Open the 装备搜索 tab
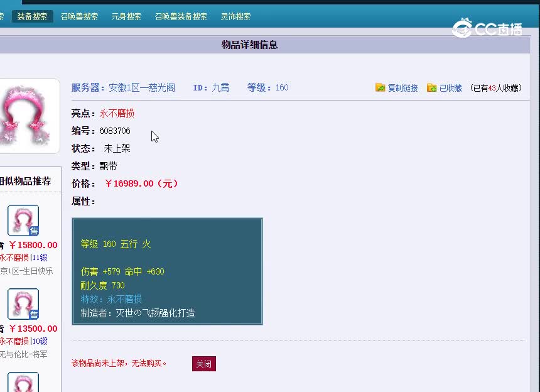Image resolution: width=540 pixels, height=392 pixels. (33, 16)
